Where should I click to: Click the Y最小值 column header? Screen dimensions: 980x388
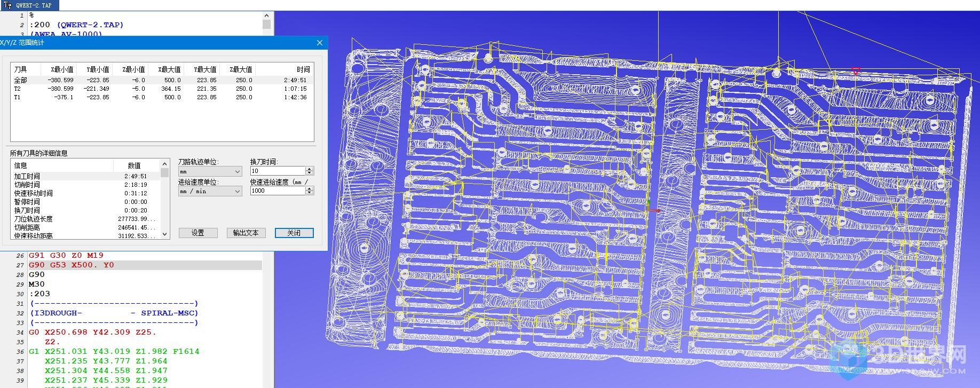click(94, 69)
